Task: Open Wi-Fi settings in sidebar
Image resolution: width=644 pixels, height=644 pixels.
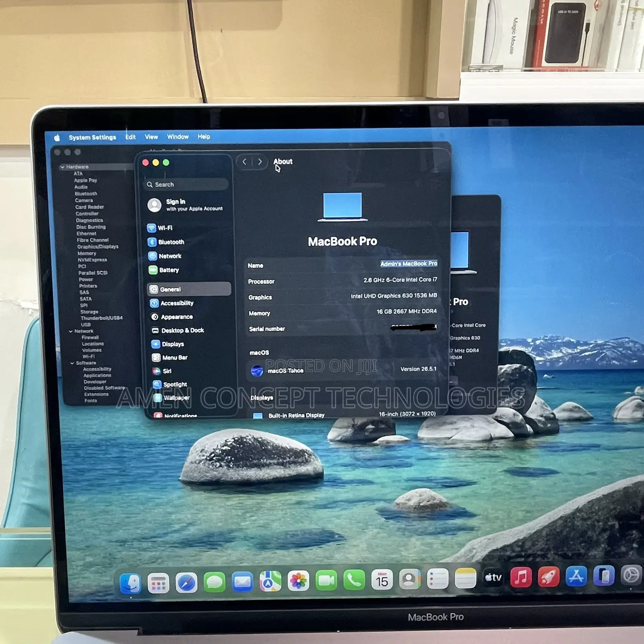Action: [160, 228]
